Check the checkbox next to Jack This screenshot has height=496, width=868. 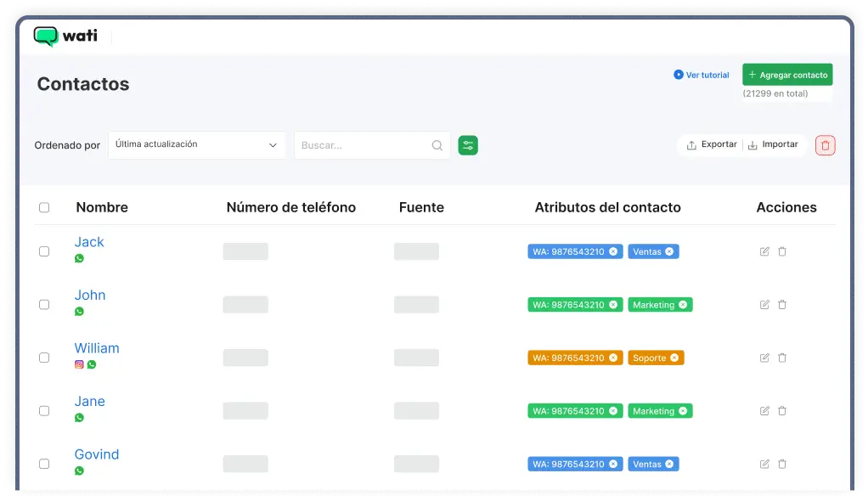pyautogui.click(x=44, y=251)
